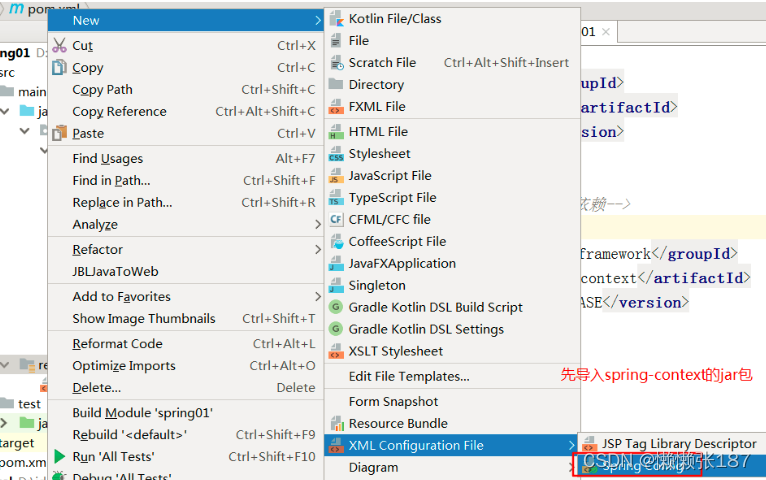The image size is (766, 480).
Task: Click the XML Configuration File icon
Action: click(336, 445)
